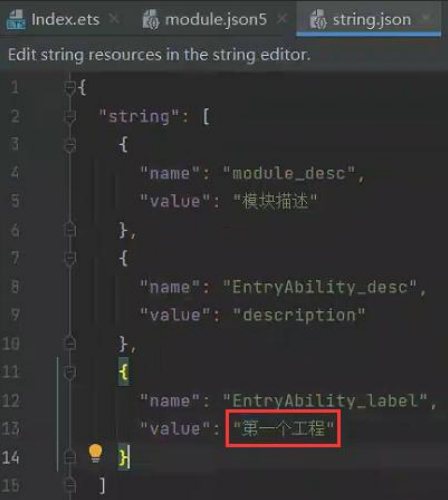The image size is (448, 500).
Task: Click the "value" key on line 9
Action: pyautogui.click(x=175, y=315)
